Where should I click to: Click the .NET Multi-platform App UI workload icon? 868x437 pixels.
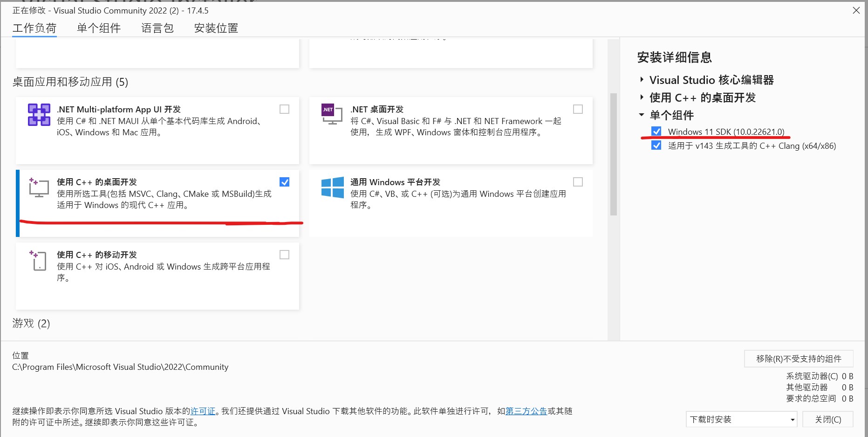pos(39,115)
